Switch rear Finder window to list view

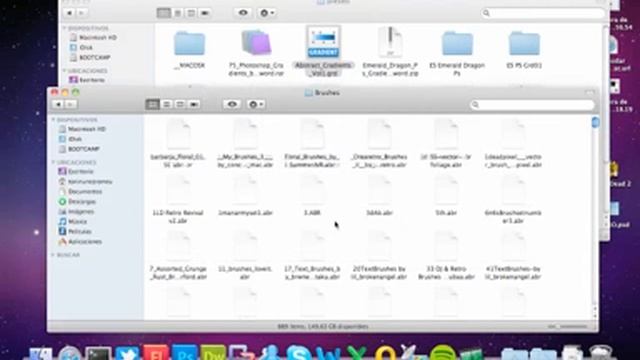(178, 13)
